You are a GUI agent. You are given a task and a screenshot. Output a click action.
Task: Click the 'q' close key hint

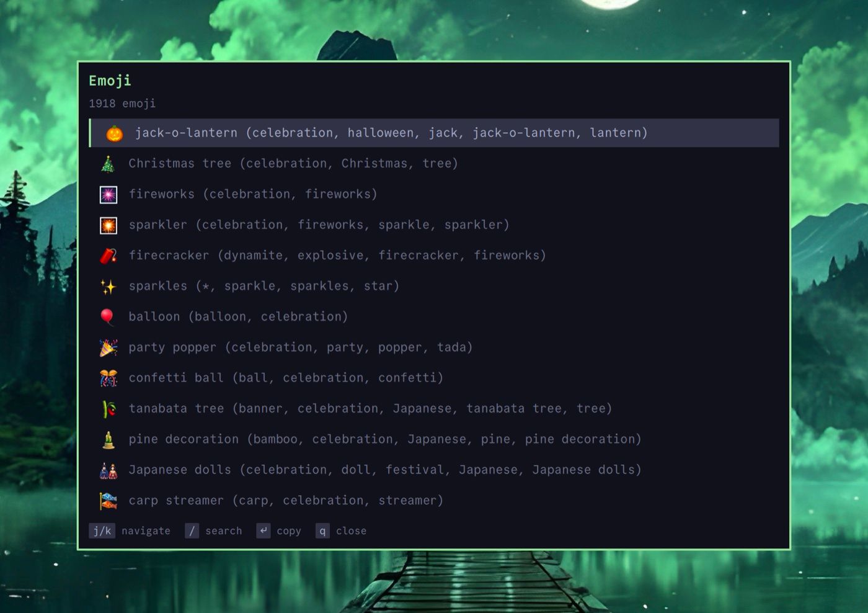(x=322, y=531)
